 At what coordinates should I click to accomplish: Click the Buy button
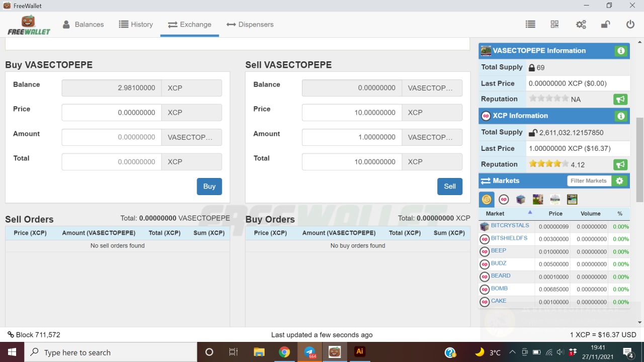[209, 187]
